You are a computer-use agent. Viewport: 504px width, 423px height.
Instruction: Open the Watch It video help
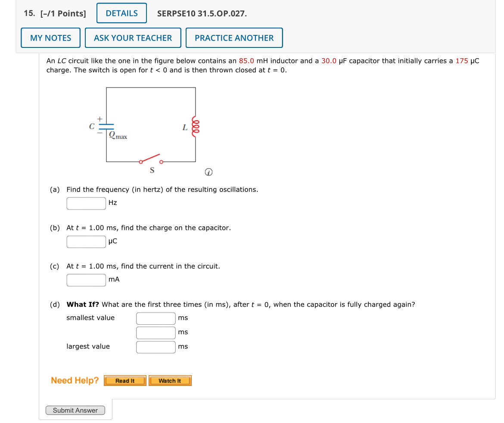170,381
